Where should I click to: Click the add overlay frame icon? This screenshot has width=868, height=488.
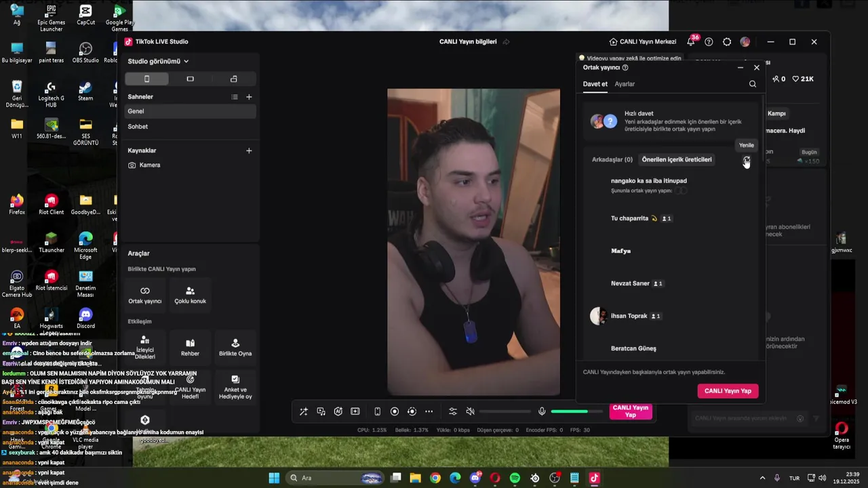click(x=355, y=411)
